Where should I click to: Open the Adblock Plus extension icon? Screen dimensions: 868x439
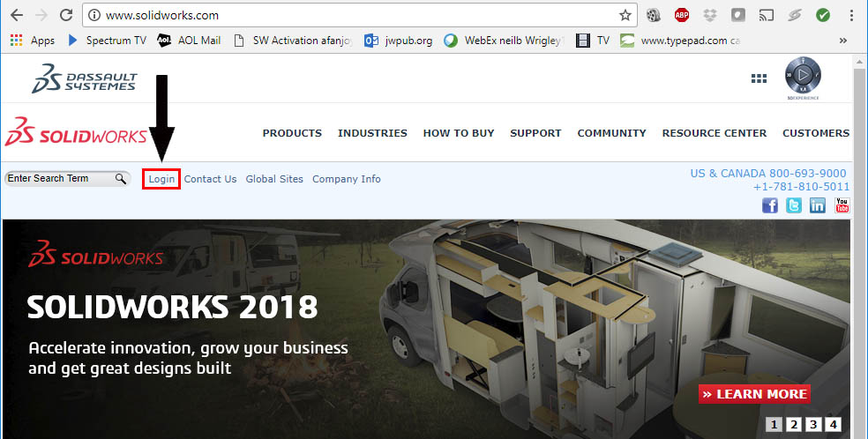pos(682,16)
